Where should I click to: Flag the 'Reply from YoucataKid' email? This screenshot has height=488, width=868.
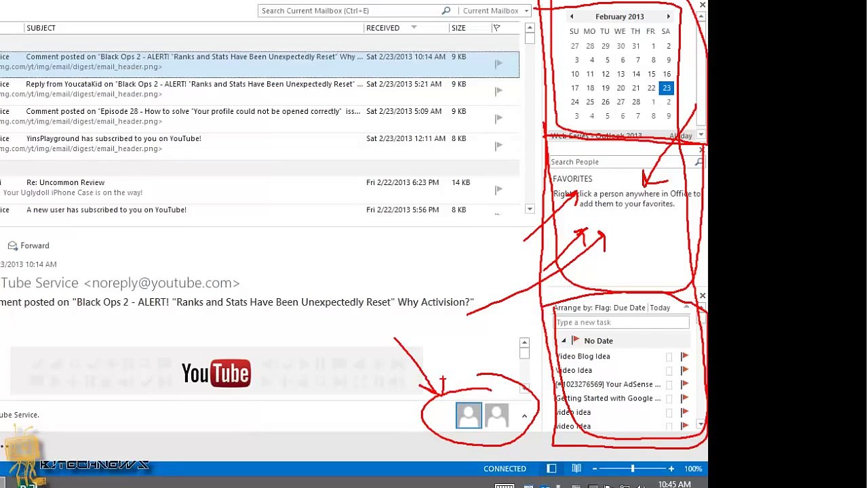tap(498, 91)
